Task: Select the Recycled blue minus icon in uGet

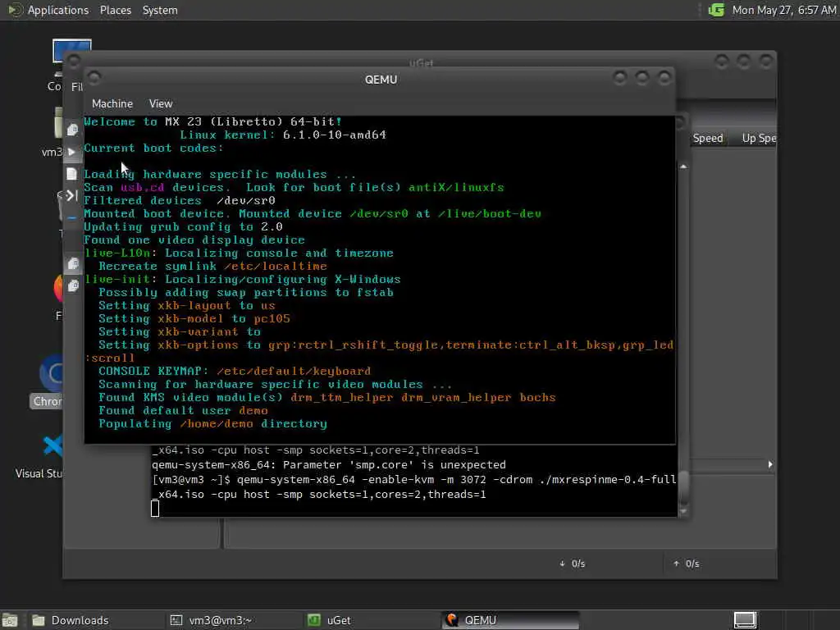Action: coord(72,218)
